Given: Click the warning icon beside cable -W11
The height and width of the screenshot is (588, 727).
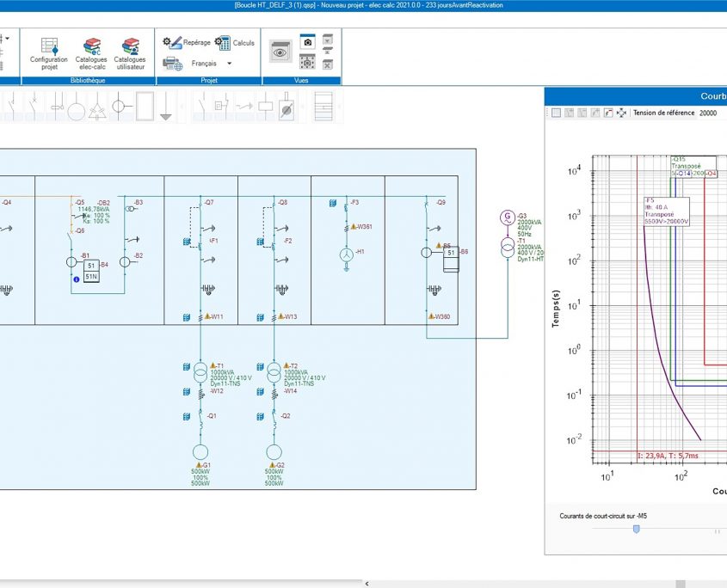Looking at the screenshot, I should (x=207, y=316).
